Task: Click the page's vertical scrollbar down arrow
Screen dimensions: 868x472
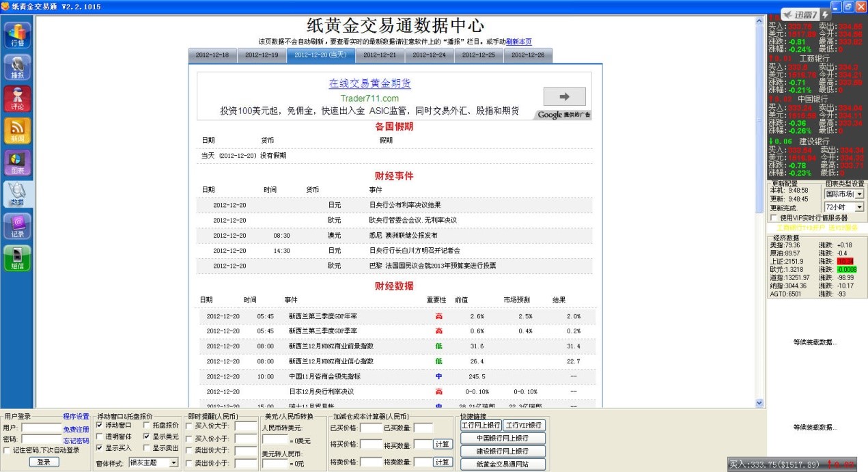Action: [759, 404]
